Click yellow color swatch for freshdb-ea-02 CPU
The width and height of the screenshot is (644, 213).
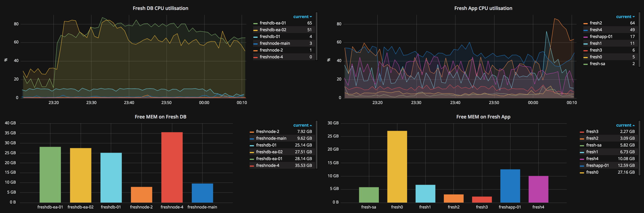tap(255, 30)
